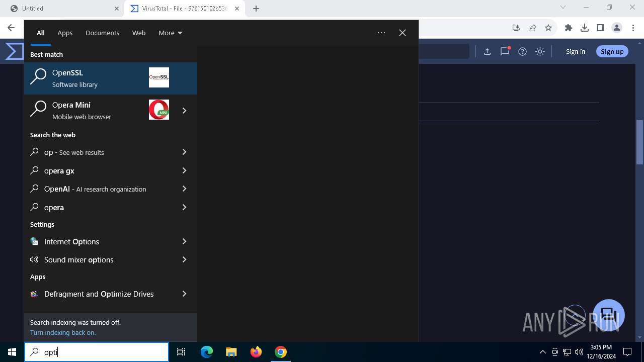Expand the Sound mixer options arrow

pyautogui.click(x=184, y=259)
